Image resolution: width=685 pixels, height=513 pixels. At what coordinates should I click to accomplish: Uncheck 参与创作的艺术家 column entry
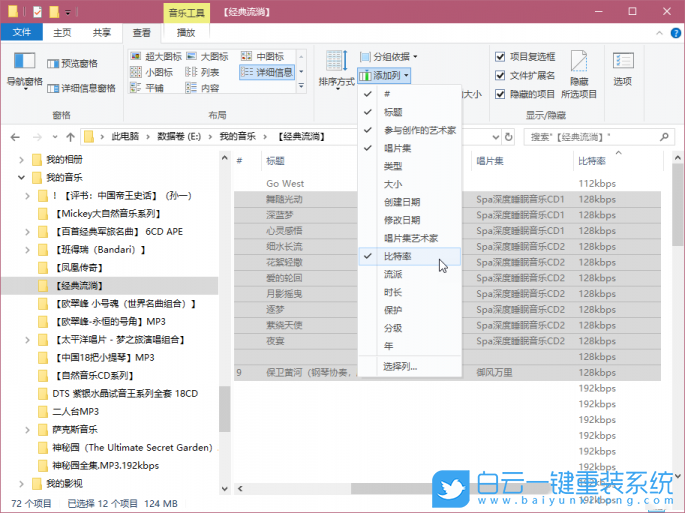coord(410,130)
